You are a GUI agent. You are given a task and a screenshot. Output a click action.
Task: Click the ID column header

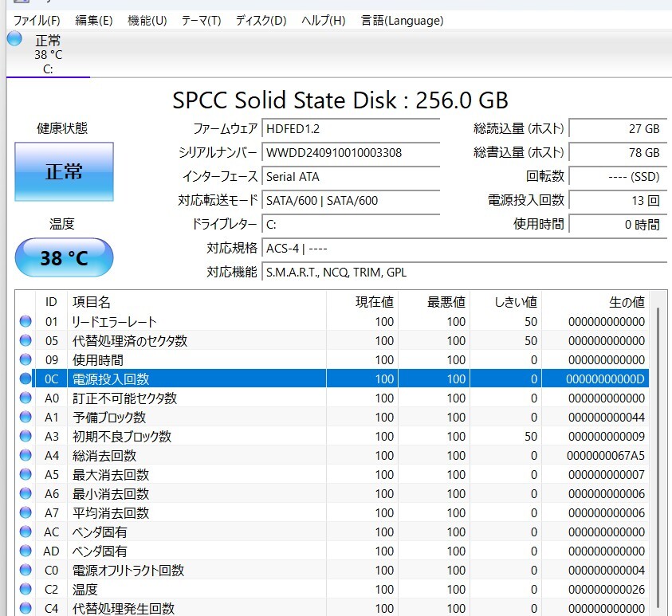pos(51,302)
